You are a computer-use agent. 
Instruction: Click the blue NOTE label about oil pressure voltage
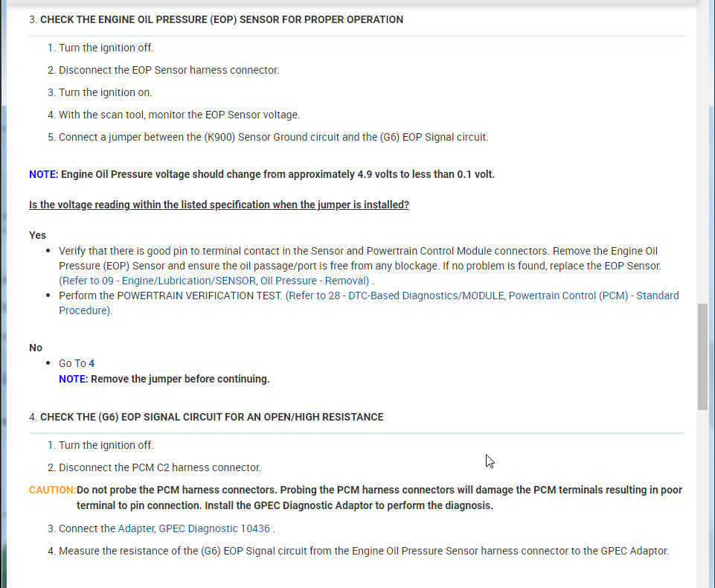[x=43, y=174]
